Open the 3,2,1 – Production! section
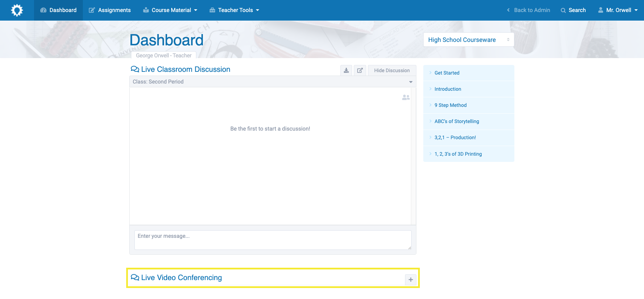The image size is (644, 299). 469,137
